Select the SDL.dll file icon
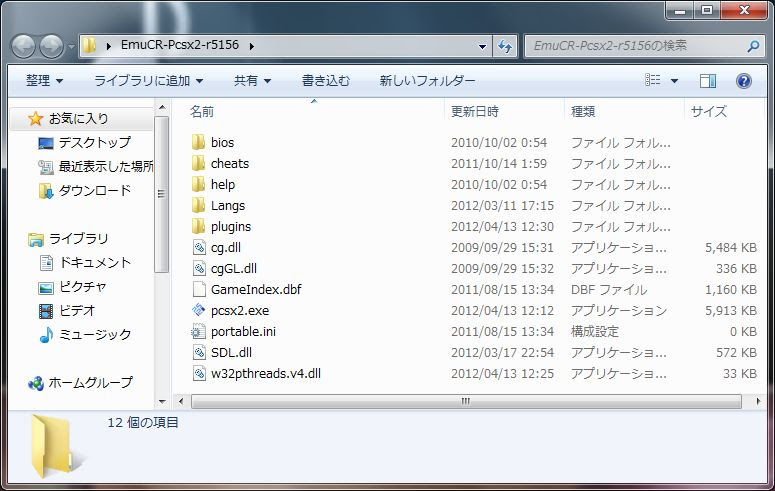The image size is (775, 491). point(199,353)
